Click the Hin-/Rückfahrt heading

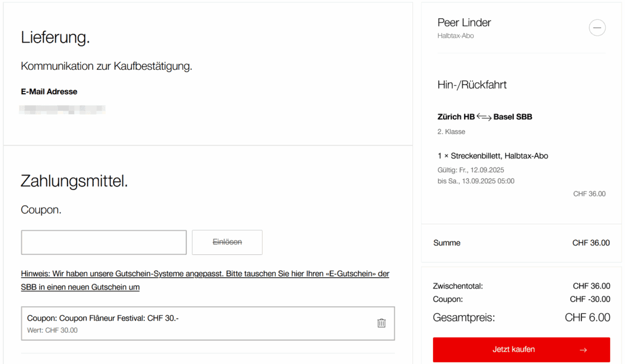472,85
